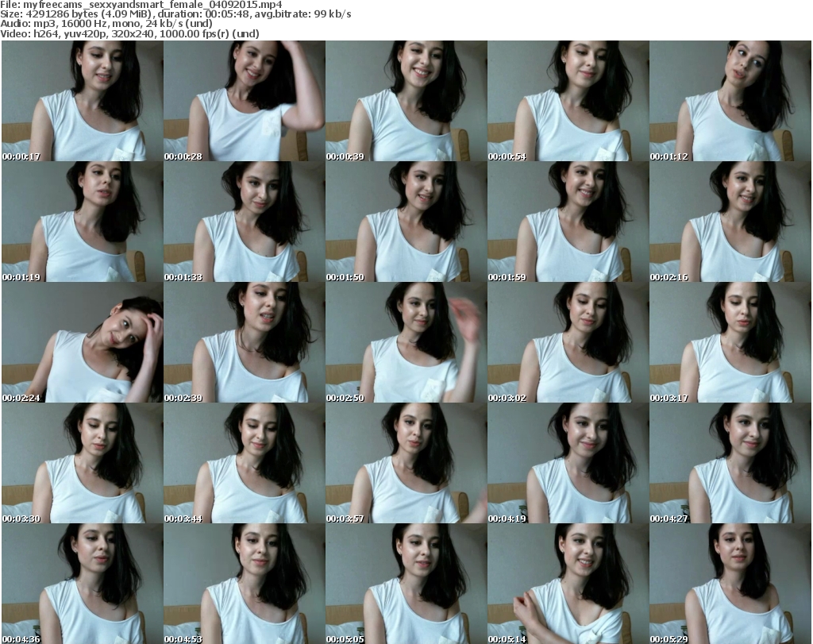
Task: Select the thumbnail timestamped 00:03:57
Action: click(x=406, y=463)
